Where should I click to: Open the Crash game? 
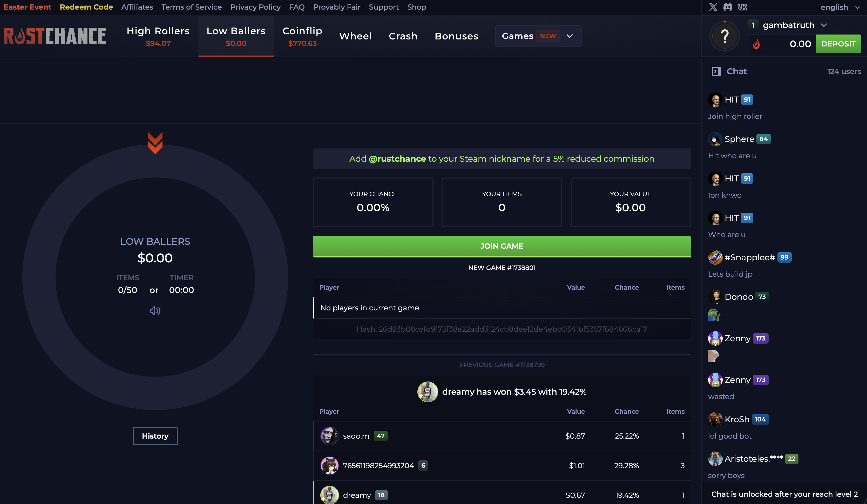pos(403,36)
